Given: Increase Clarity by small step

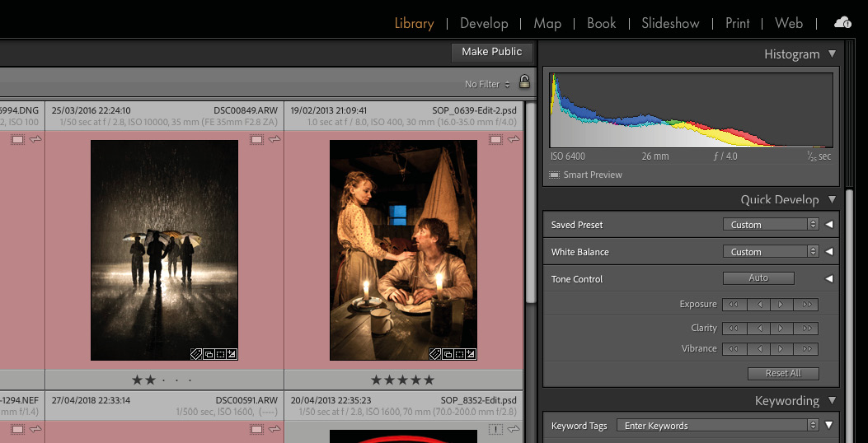Looking at the screenshot, I should click(x=781, y=329).
